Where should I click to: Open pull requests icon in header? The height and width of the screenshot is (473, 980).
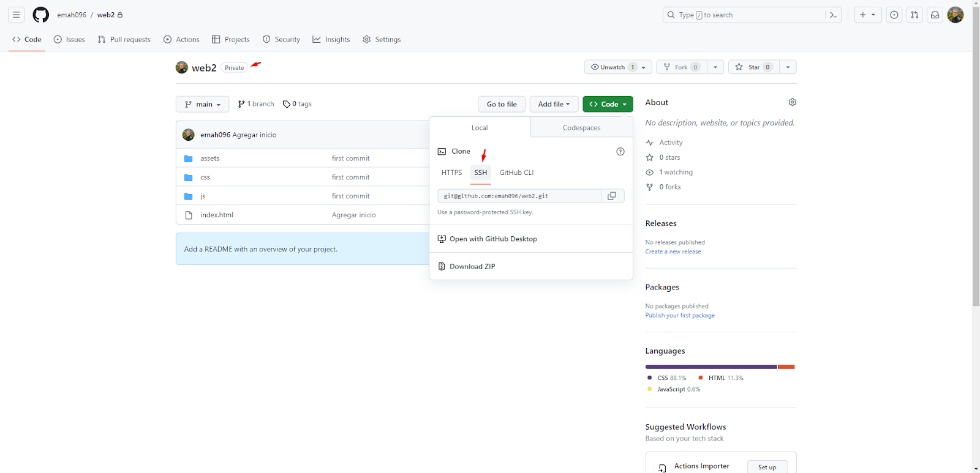(914, 15)
